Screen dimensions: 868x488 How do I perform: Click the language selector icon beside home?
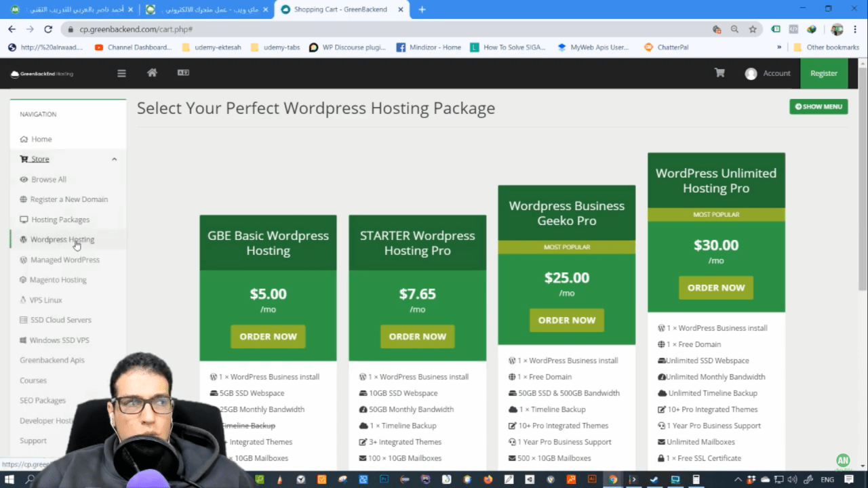point(183,73)
